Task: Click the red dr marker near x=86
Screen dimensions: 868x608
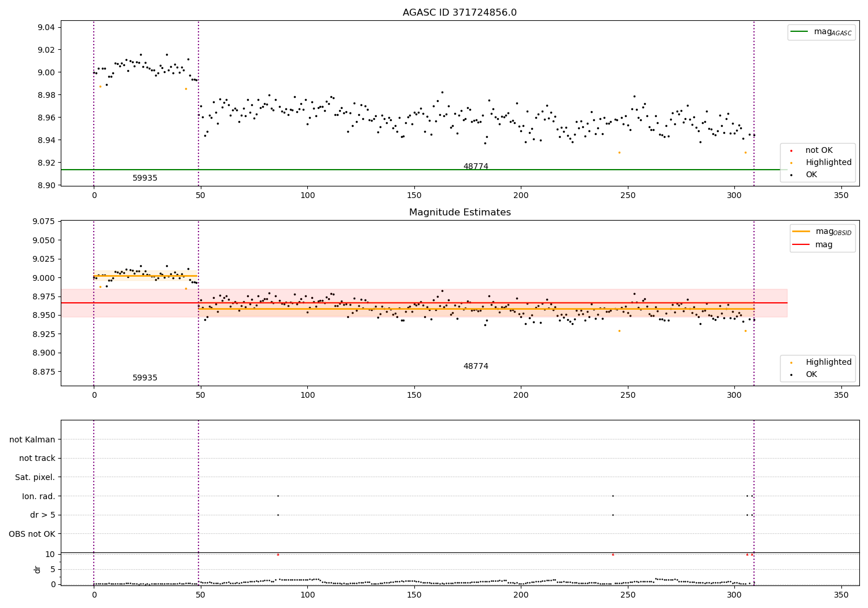Action: coord(278,554)
